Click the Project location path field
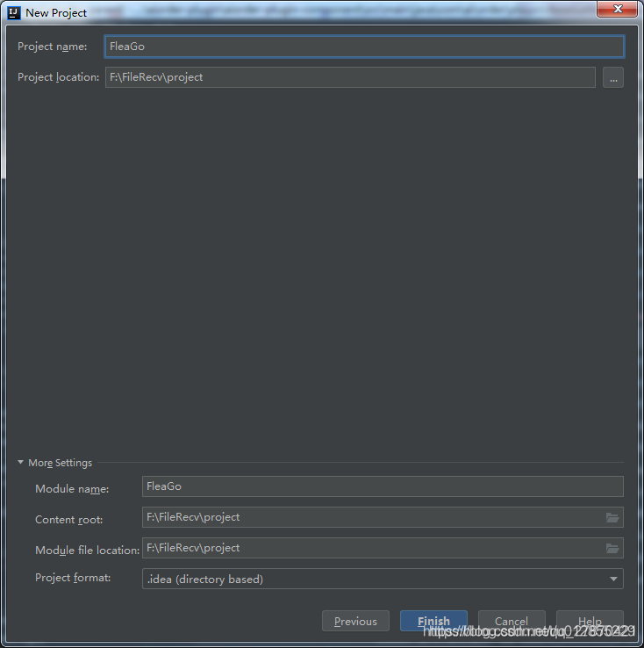Viewport: 644px width, 648px height. pyautogui.click(x=350, y=77)
